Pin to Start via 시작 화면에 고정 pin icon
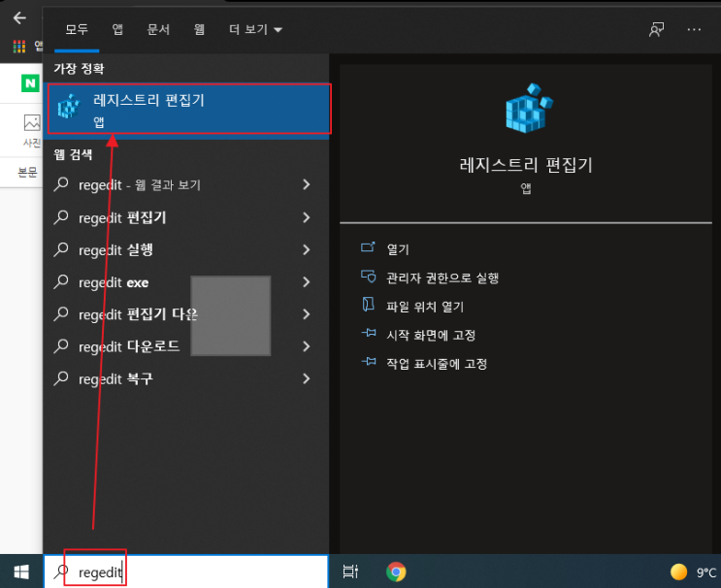The width and height of the screenshot is (721, 588). pos(369,333)
